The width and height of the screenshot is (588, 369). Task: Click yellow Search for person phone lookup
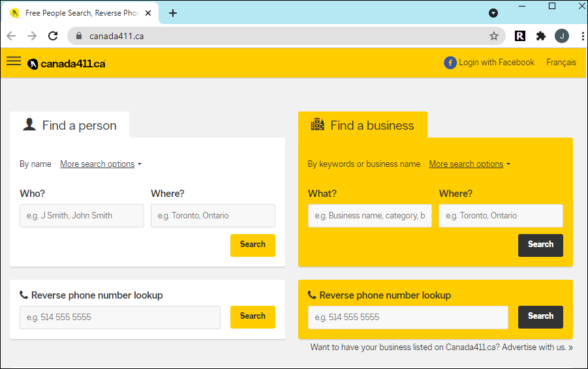253,317
